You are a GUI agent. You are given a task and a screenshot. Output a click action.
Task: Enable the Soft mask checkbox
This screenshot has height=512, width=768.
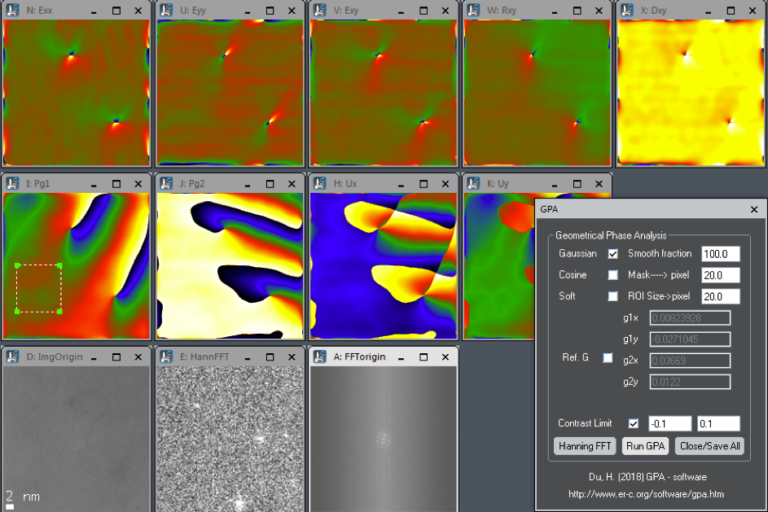pos(613,296)
